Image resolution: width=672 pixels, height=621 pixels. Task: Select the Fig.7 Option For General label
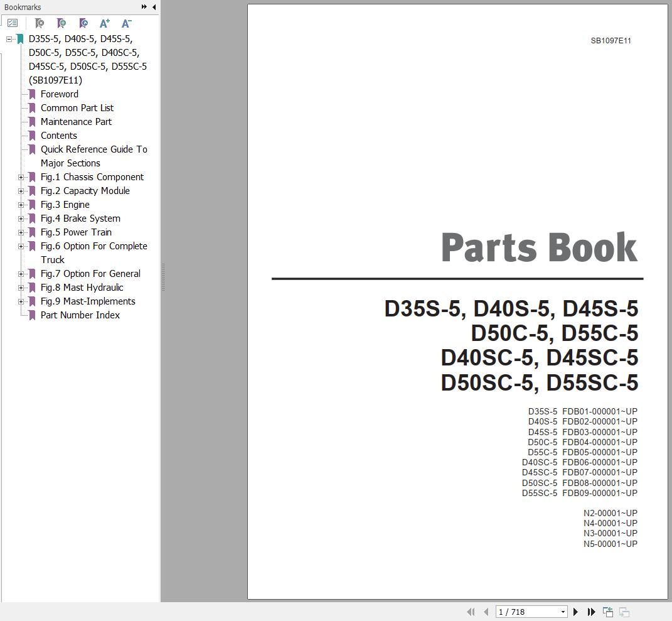(x=90, y=274)
